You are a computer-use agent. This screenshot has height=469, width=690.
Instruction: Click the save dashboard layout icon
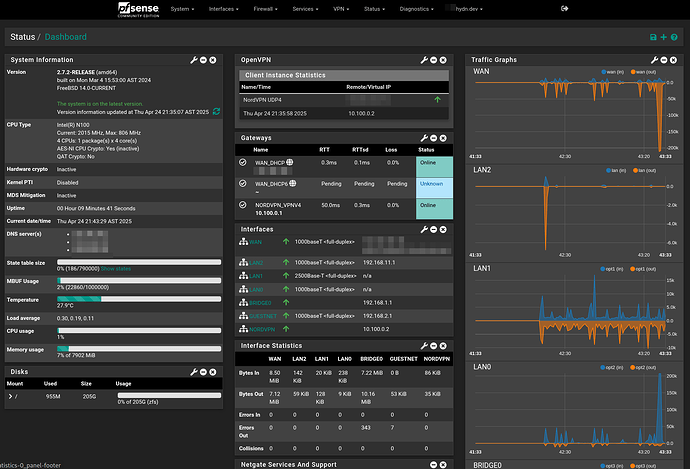pos(653,37)
